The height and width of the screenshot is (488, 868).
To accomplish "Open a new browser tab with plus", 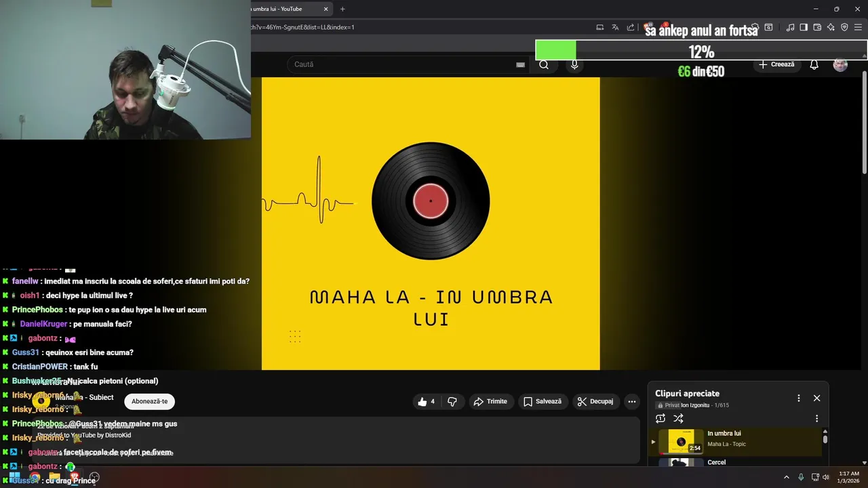I will (x=342, y=9).
